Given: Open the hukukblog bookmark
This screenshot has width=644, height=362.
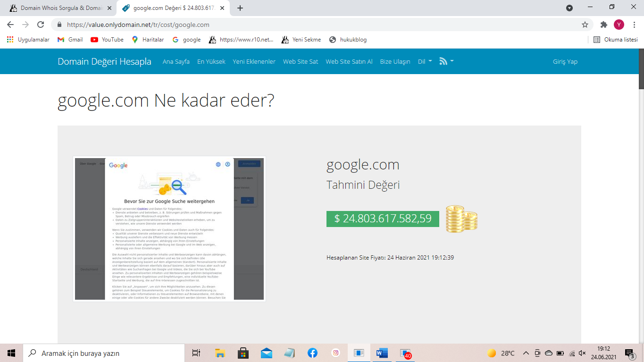Looking at the screenshot, I should click(x=348, y=40).
